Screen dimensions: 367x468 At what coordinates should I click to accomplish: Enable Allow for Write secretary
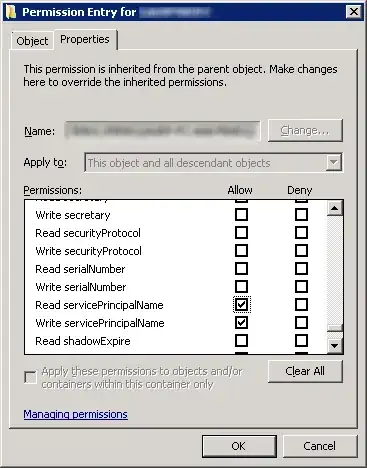point(241,214)
